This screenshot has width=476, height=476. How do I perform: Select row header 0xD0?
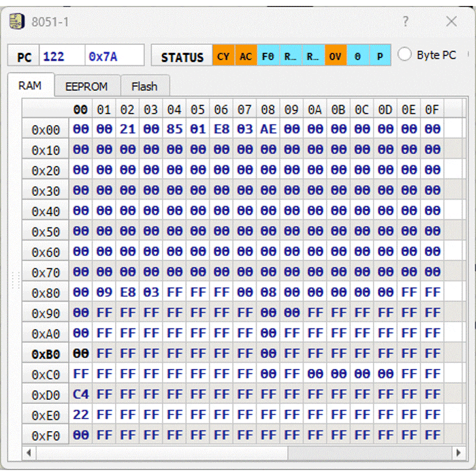tap(46, 394)
